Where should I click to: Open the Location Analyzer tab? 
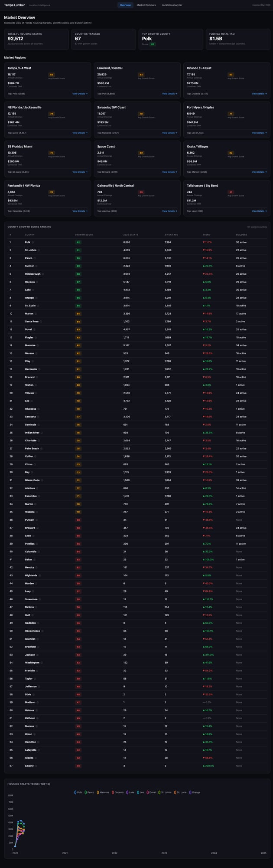(x=172, y=5)
